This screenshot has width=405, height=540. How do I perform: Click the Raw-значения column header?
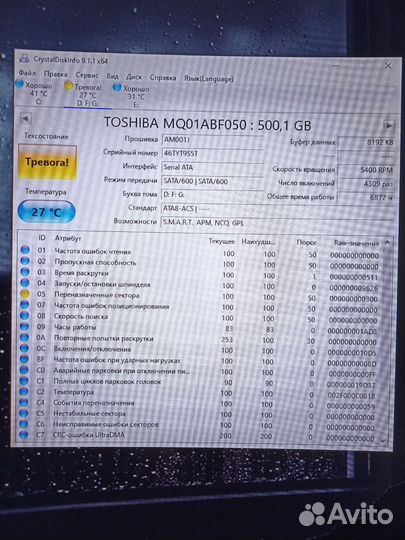point(356,243)
